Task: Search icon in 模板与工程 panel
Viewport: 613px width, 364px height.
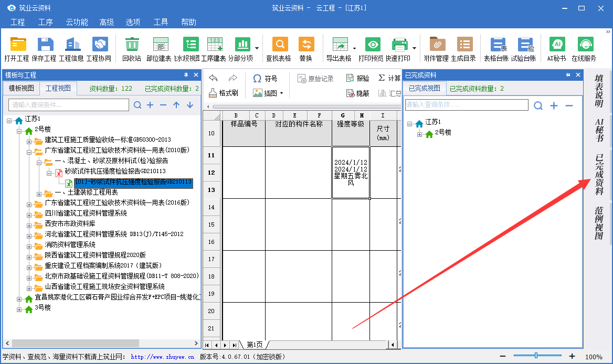Action: point(137,105)
